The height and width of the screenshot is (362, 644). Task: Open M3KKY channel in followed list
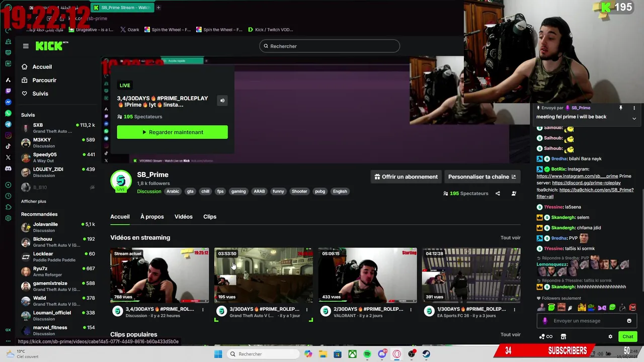point(58,143)
